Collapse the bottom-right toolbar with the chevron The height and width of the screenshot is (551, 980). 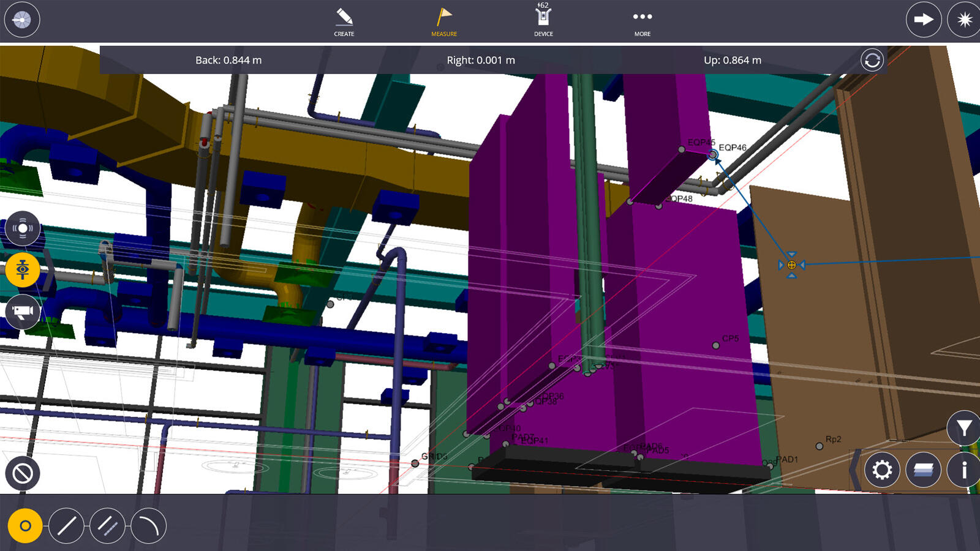point(856,470)
